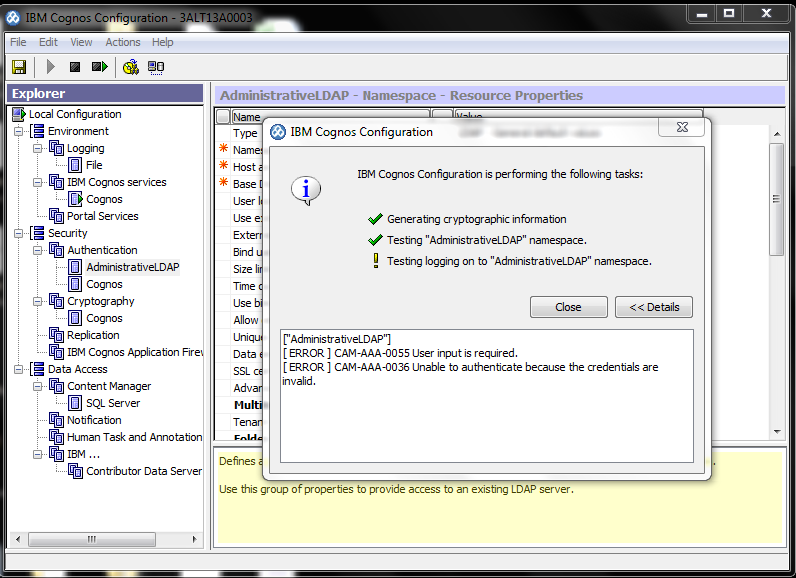Select the Local Configuration root icon
Image resolution: width=796 pixels, height=578 pixels.
(x=19, y=114)
